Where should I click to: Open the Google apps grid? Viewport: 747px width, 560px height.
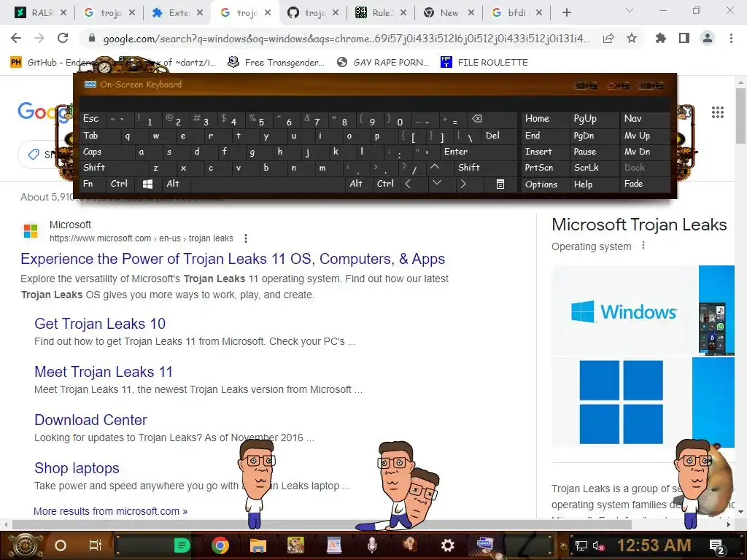pos(718,112)
